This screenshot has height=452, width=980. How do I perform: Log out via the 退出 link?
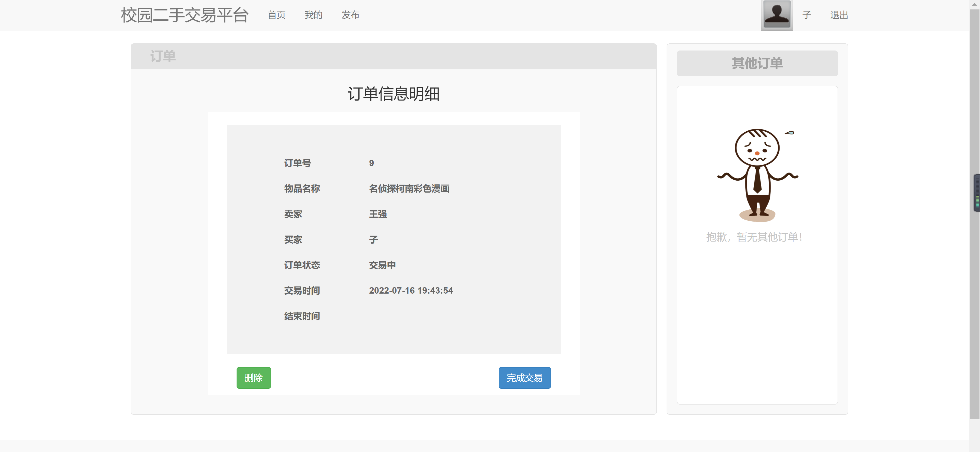tap(839, 15)
